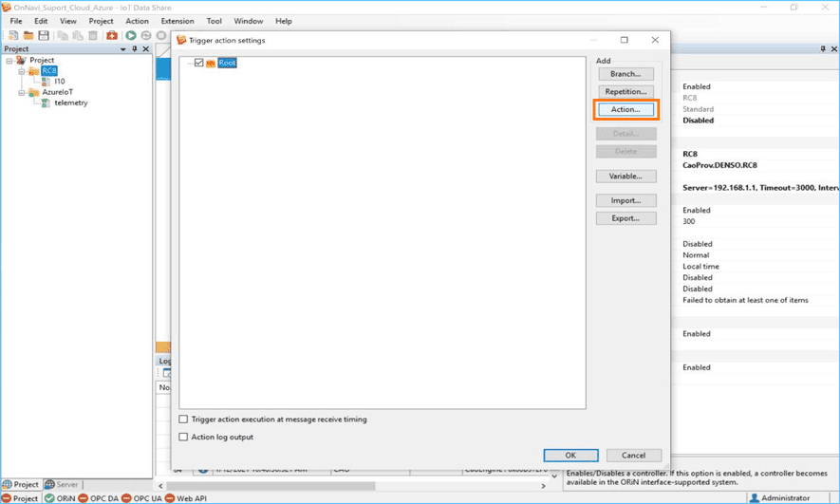This screenshot has height=504, width=840.
Task: Click the Branch... button
Action: pos(625,74)
